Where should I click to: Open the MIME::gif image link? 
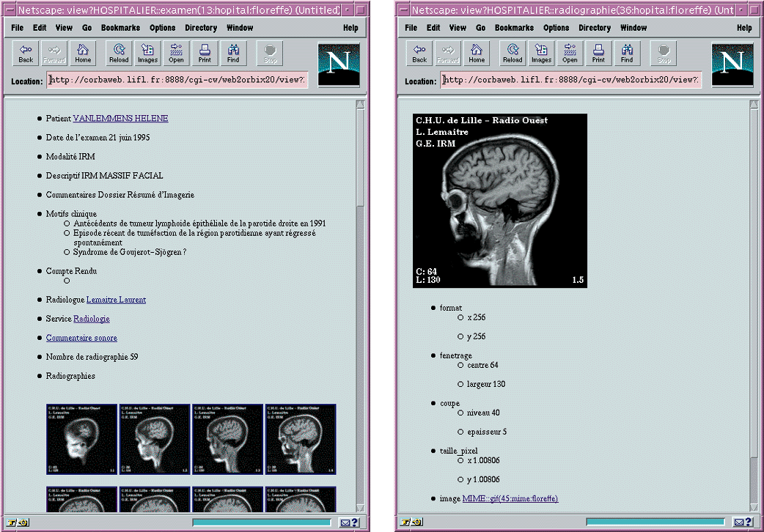tap(510, 498)
